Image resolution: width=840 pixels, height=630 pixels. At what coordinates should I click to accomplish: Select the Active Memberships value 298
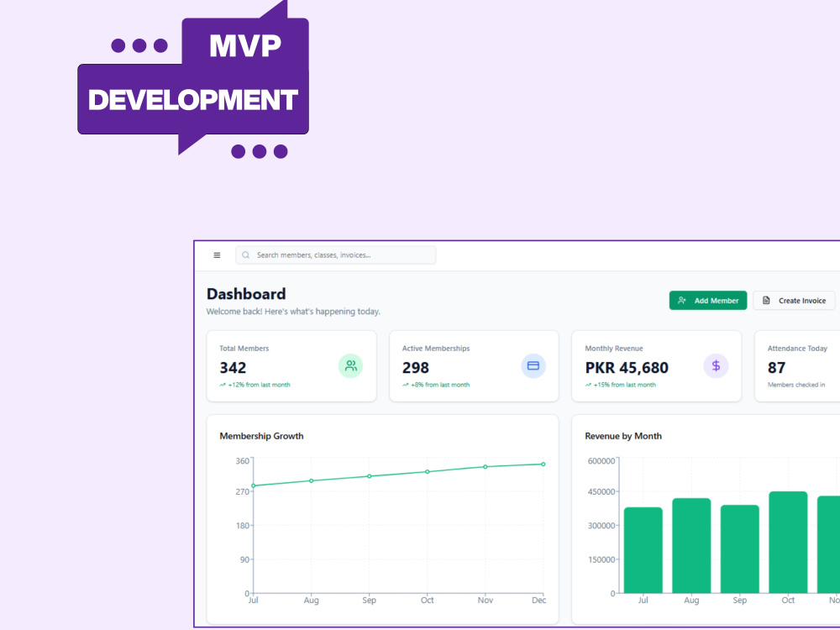coord(416,368)
